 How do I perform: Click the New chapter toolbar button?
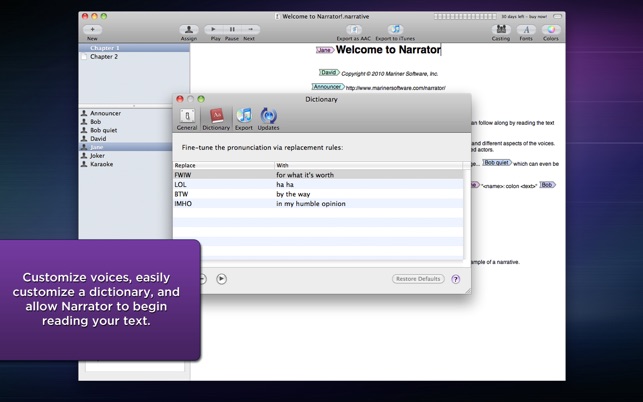[x=93, y=30]
